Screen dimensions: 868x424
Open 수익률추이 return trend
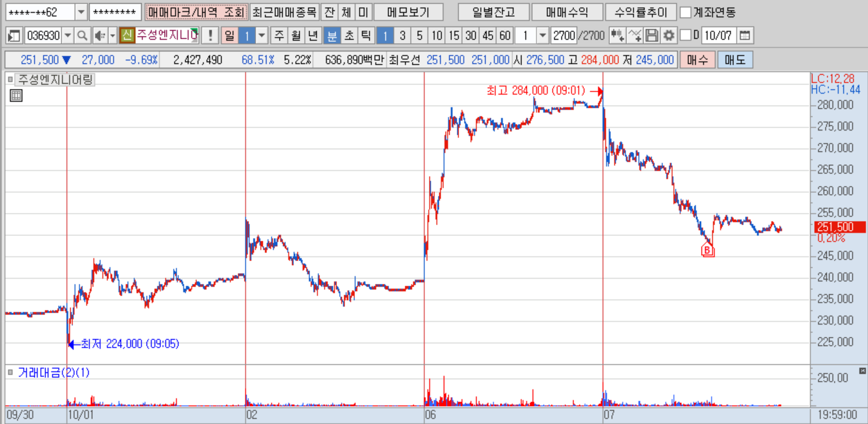[x=641, y=12]
